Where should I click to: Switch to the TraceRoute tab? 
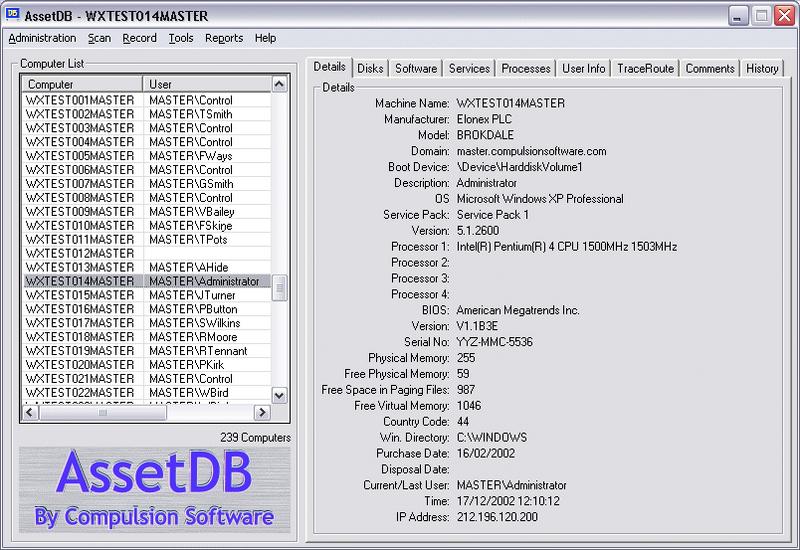click(645, 68)
